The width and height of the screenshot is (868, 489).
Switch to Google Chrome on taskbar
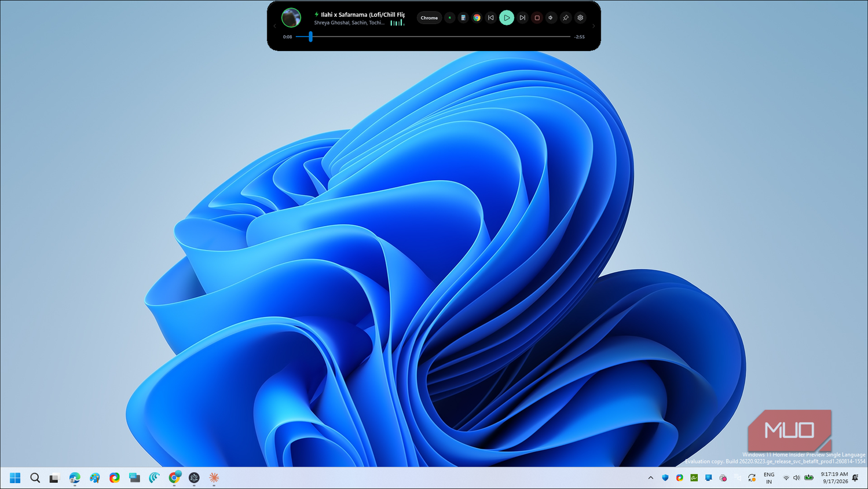click(174, 477)
